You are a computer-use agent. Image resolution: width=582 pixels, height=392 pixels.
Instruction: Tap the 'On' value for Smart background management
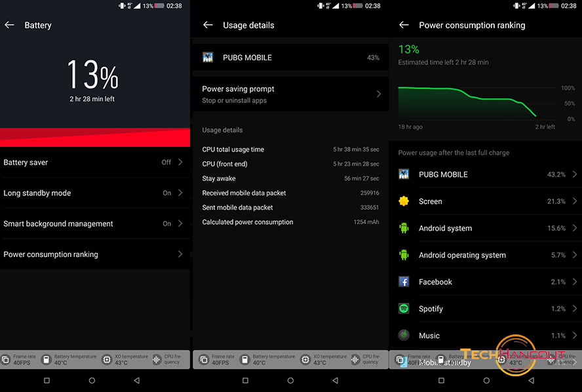[167, 224]
